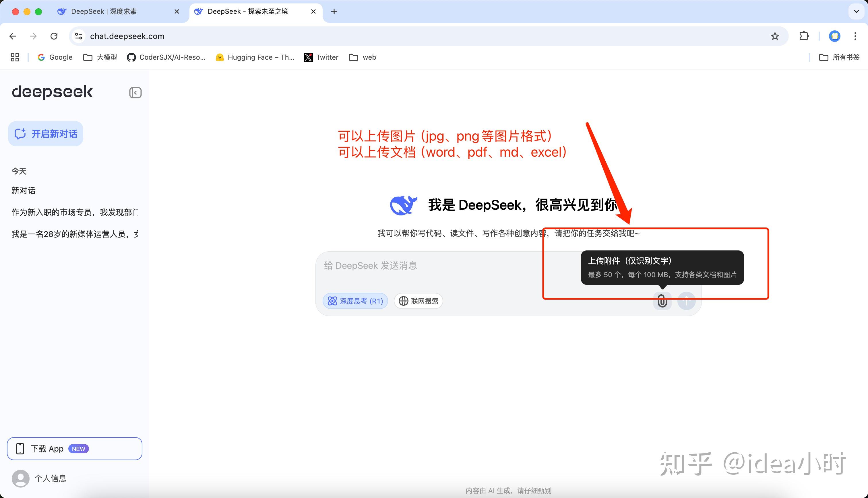Expand the tab search dropdown arrow

click(x=856, y=12)
